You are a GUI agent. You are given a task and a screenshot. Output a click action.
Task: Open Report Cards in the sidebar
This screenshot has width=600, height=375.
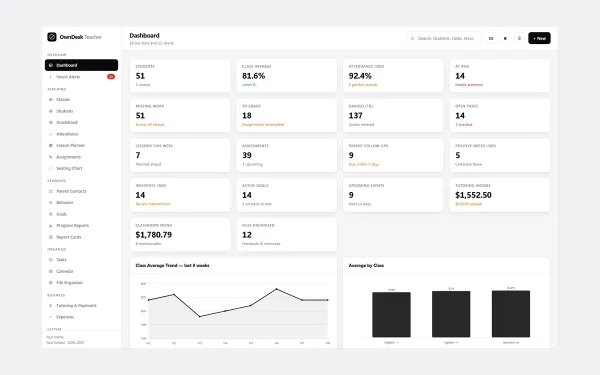pyautogui.click(x=81, y=237)
